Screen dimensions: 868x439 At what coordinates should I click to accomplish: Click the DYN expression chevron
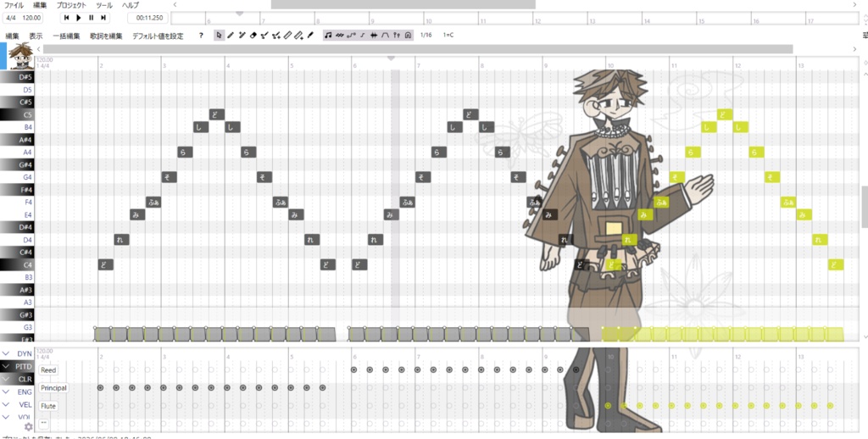pos(6,353)
